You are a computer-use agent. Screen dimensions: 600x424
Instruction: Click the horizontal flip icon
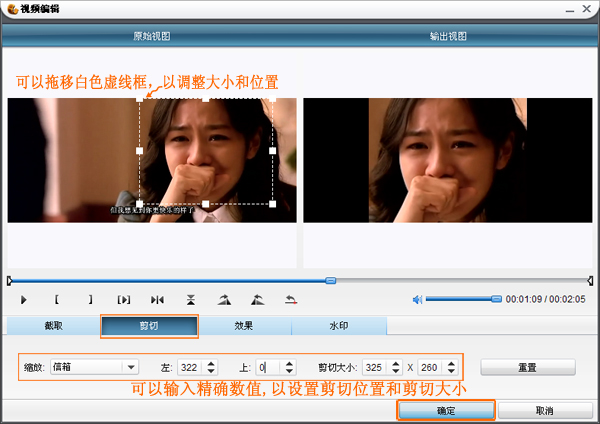point(157,300)
